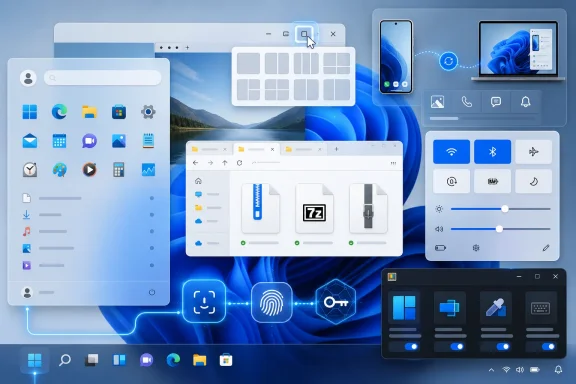
Task: Open Microsoft Edge in the Start menu grid
Action: [59, 112]
